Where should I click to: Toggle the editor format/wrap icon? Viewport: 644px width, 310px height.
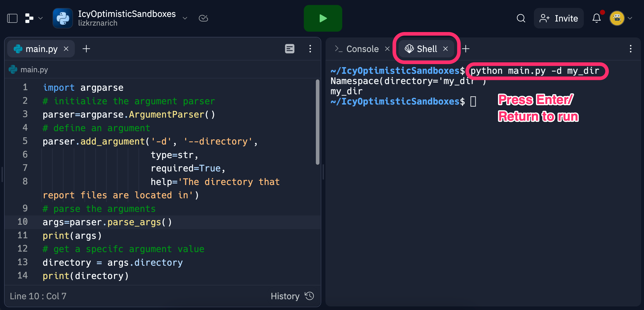(x=289, y=49)
